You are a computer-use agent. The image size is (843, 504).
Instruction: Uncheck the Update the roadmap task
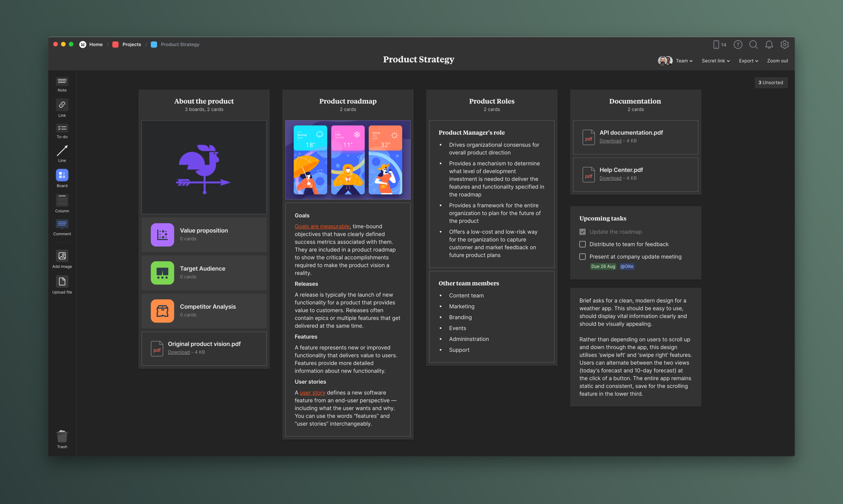[x=582, y=232]
